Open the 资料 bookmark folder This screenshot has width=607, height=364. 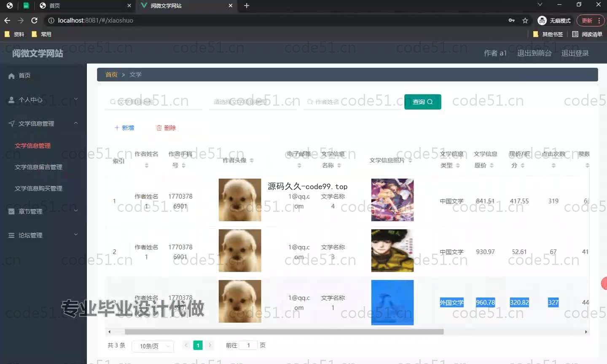pos(14,34)
